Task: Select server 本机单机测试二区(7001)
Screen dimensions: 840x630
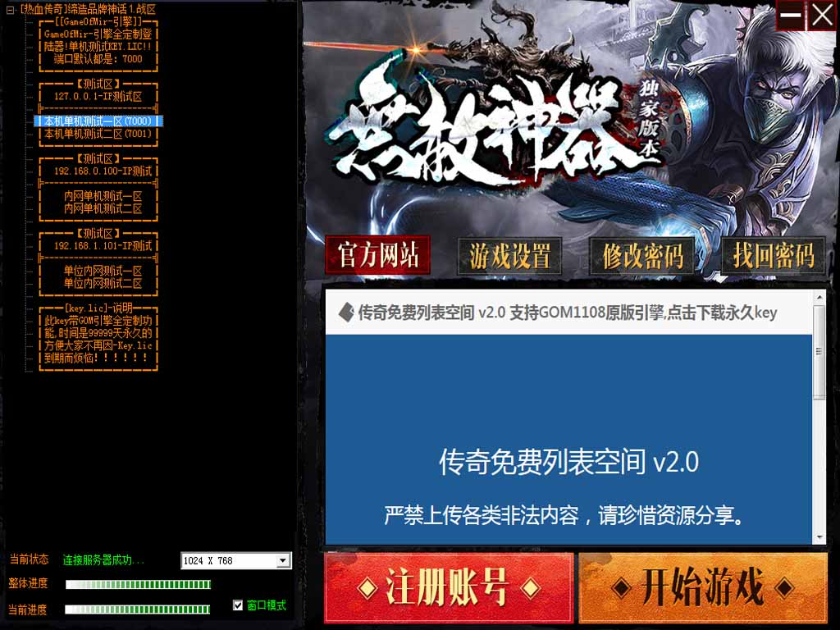Action: [98, 134]
